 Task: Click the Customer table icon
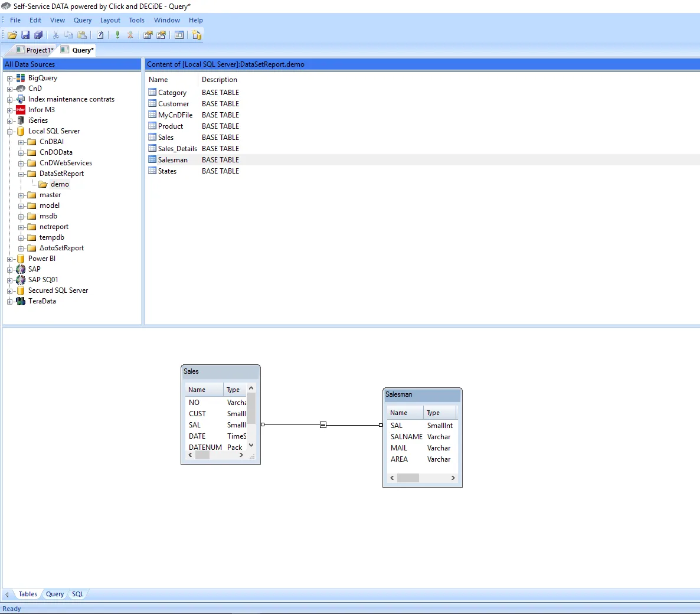pyautogui.click(x=152, y=103)
